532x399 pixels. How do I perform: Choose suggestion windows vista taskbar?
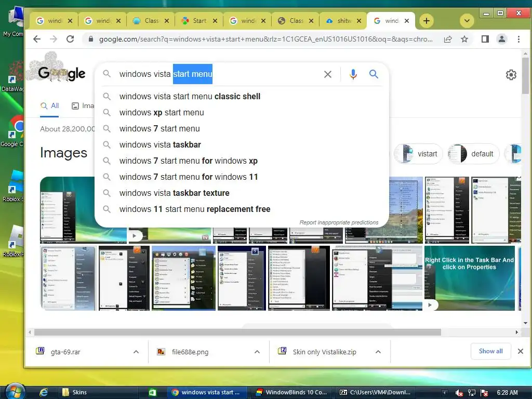[242, 144]
